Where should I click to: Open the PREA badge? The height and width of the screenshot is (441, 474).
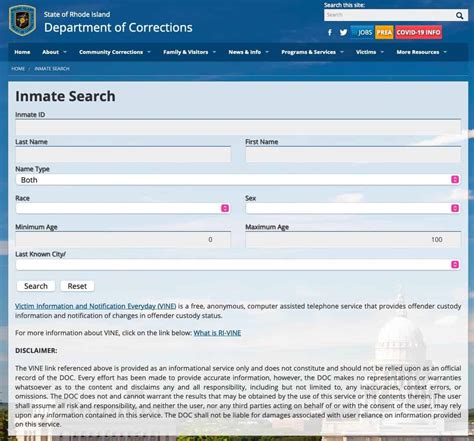[384, 32]
